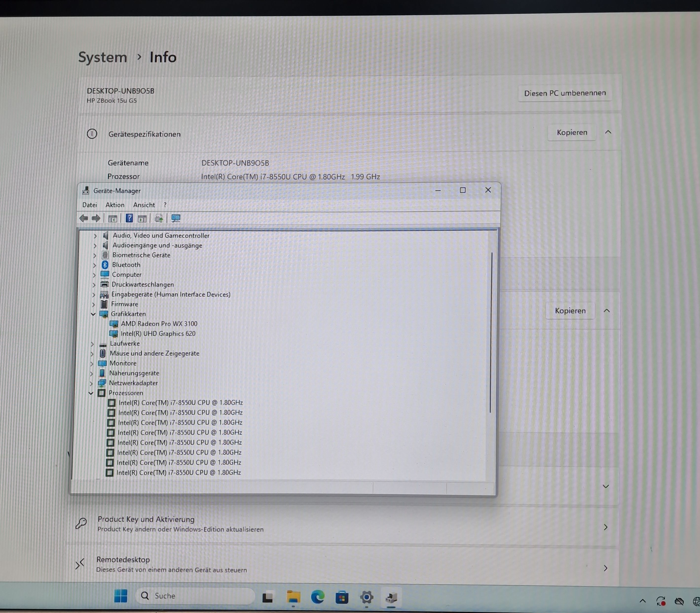
Task: Click the update driver icon with green arrow
Action: pyautogui.click(x=159, y=218)
